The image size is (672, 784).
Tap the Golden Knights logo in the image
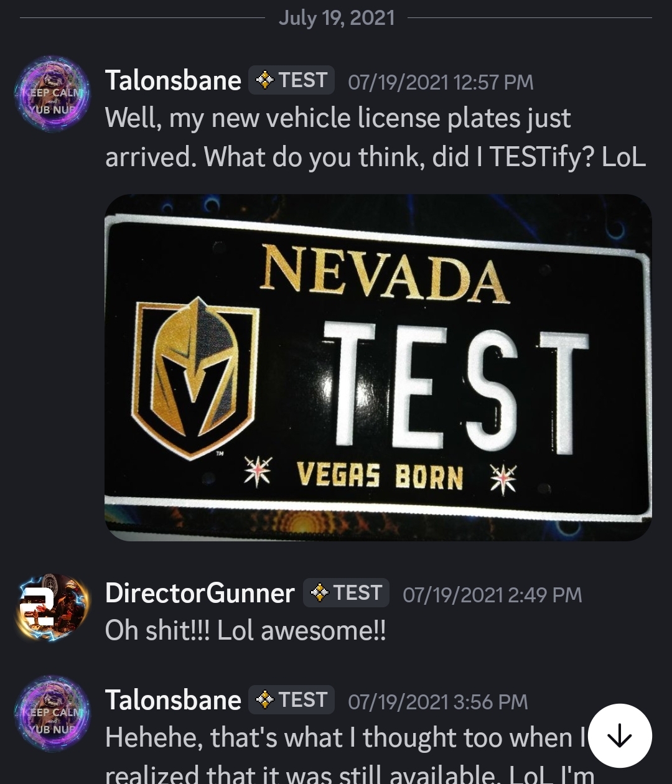point(195,378)
